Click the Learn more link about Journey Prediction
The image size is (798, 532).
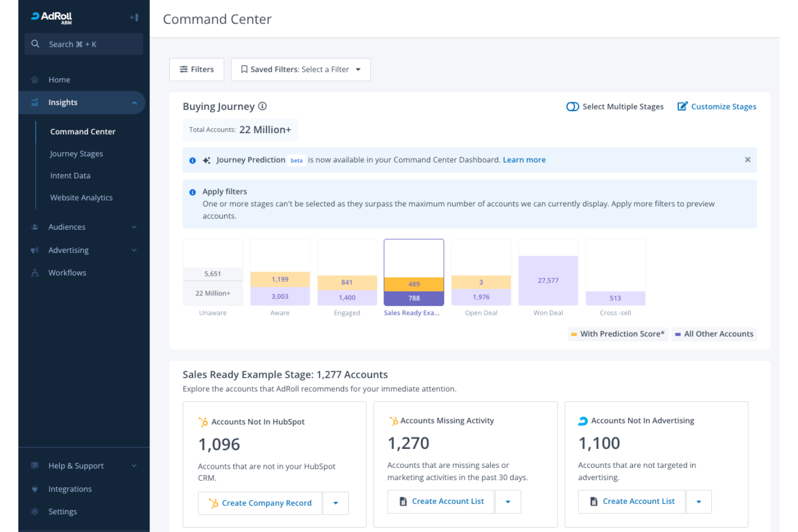[x=524, y=160]
